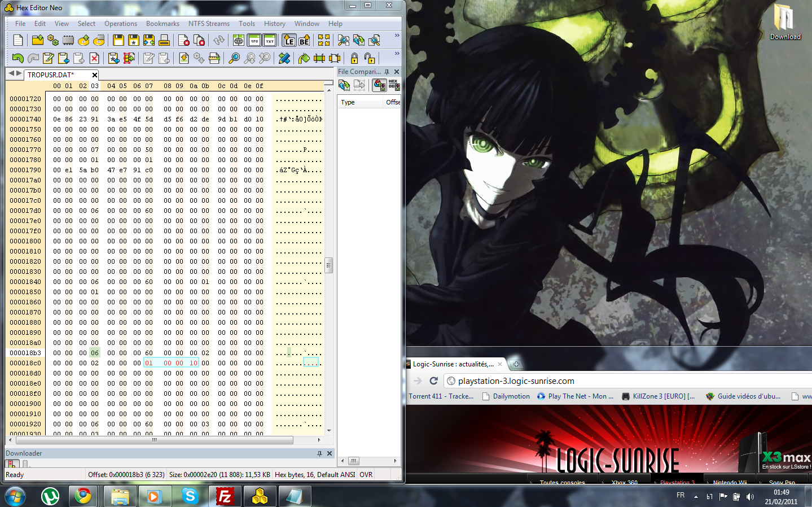Click the magnifying glass Find icon in second toolbar

click(234, 58)
